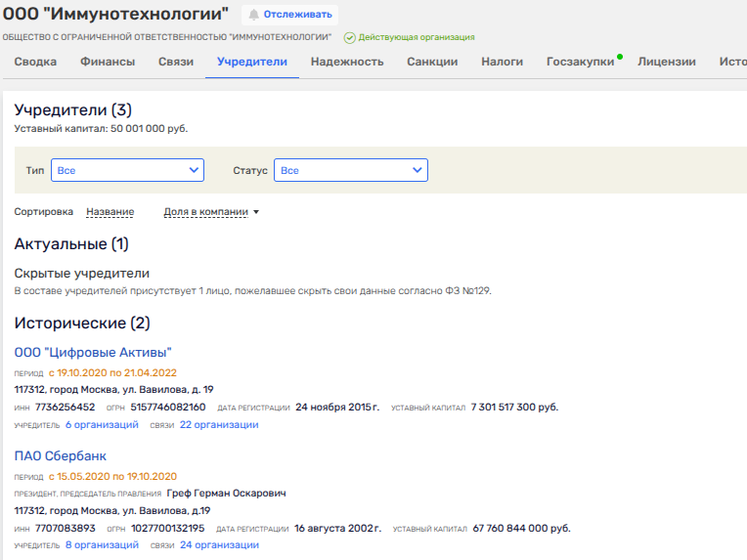The height and width of the screenshot is (560, 747).
Task: Open the Налоги tab
Action: 502,62
